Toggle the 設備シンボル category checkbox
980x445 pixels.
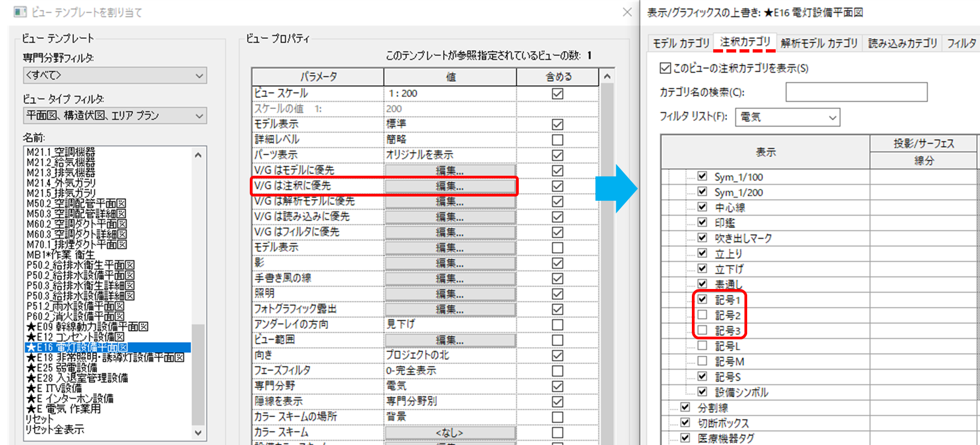point(702,391)
